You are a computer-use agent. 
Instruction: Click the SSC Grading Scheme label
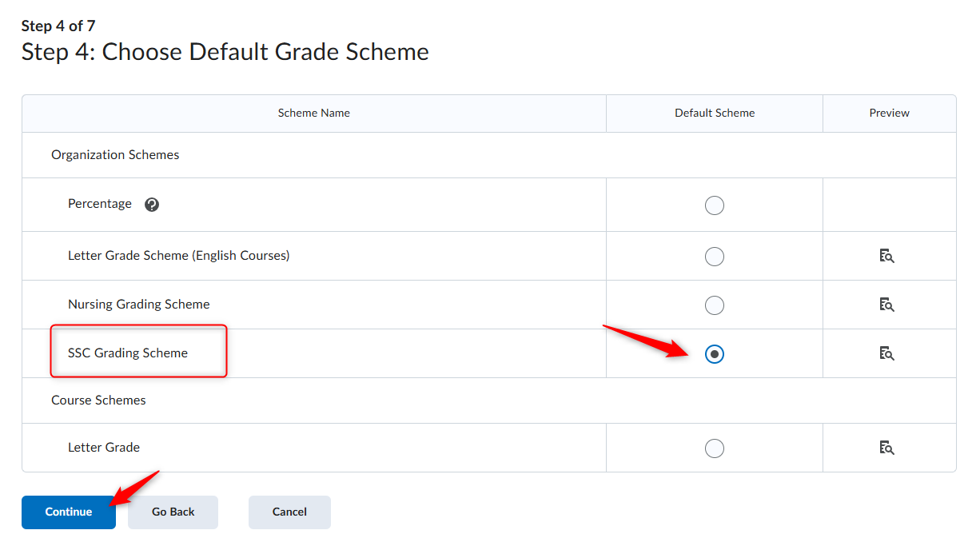[128, 353]
